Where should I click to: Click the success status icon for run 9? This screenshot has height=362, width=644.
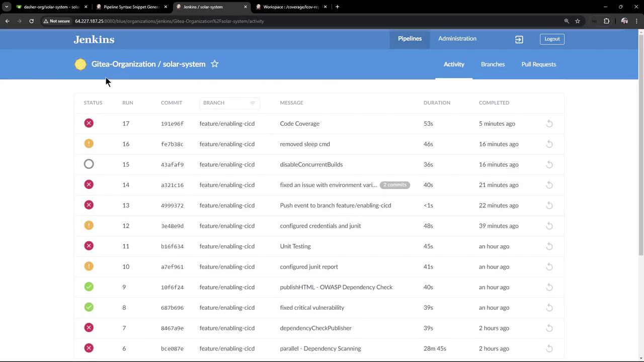point(89,287)
